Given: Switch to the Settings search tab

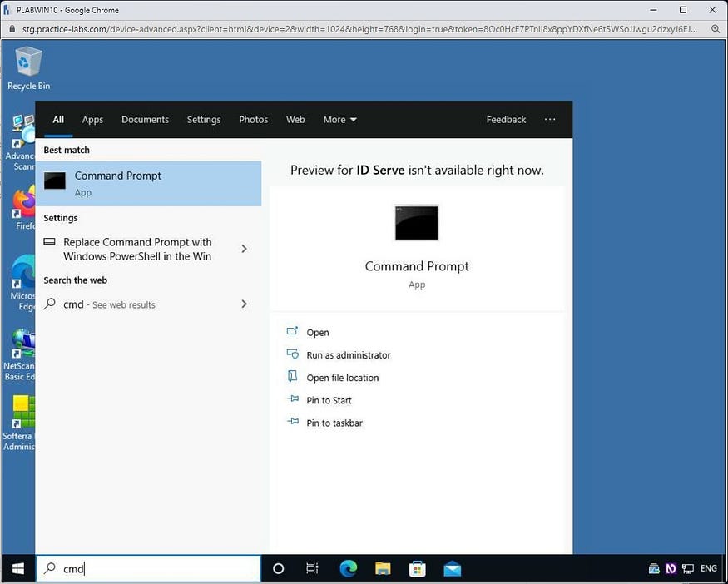Looking at the screenshot, I should (x=204, y=119).
